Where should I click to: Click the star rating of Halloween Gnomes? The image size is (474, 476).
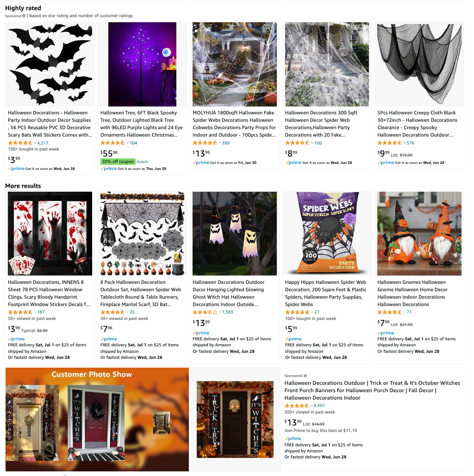coord(390,312)
